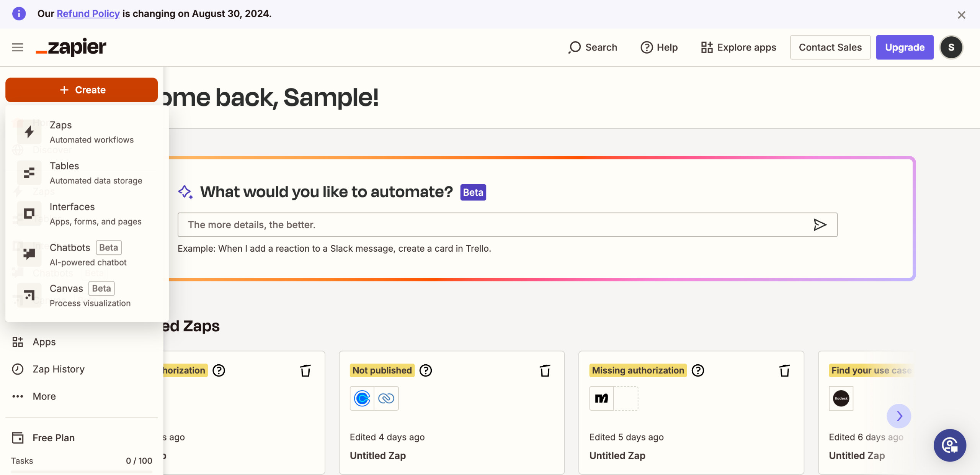Viewport: 980px width, 475px height.
Task: Select Tables from the Create menu
Action: tap(87, 173)
